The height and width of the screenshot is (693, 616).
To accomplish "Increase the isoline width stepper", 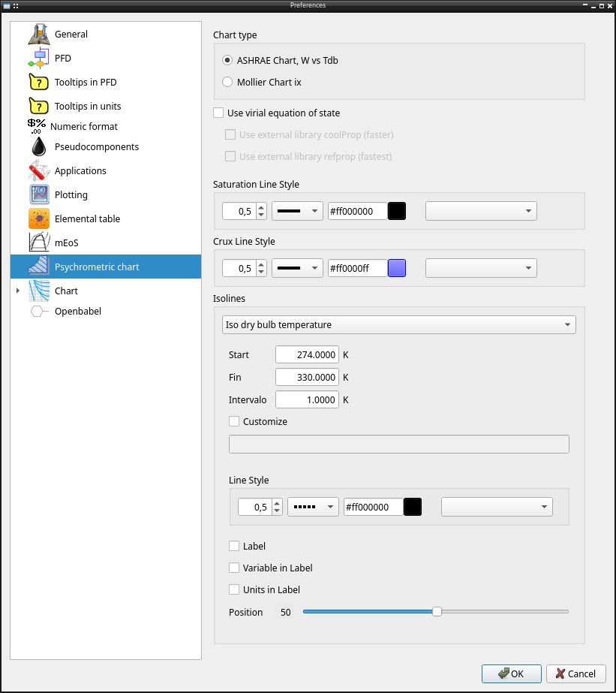I will [x=277, y=503].
